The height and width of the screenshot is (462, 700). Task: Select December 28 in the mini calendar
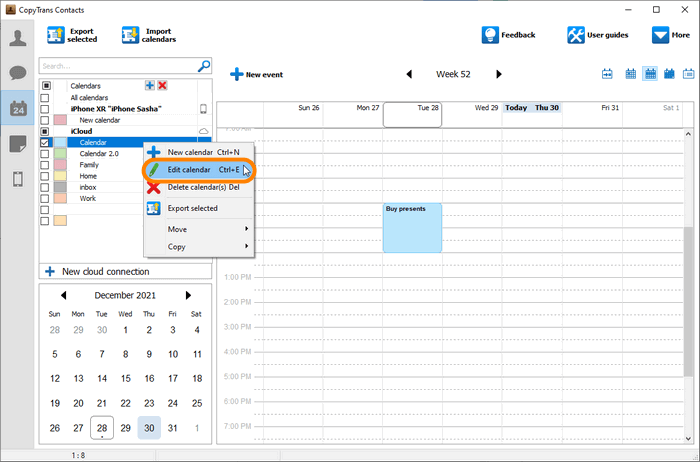click(102, 428)
